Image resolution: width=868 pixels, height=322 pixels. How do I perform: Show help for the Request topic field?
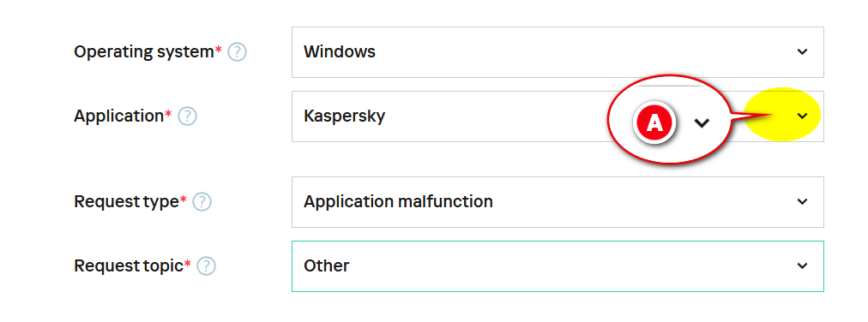click(x=206, y=266)
